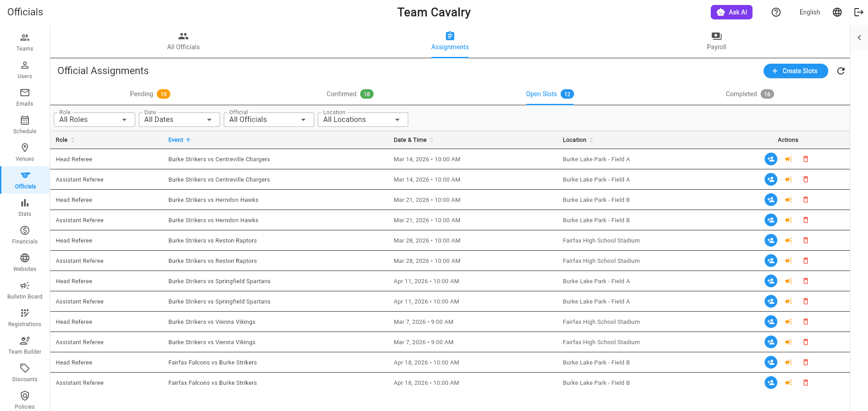This screenshot has width=868, height=411.
Task: Open Registrations in the sidebar
Action: 25,318
